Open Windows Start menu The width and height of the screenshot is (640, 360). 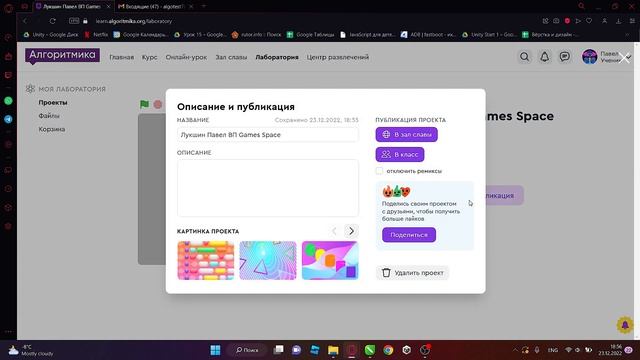(x=215, y=350)
